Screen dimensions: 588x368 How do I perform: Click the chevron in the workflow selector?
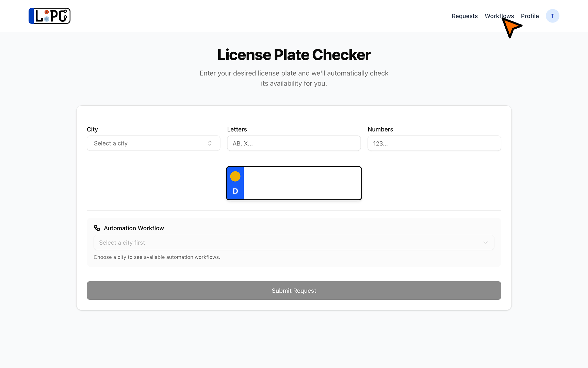[x=485, y=243]
